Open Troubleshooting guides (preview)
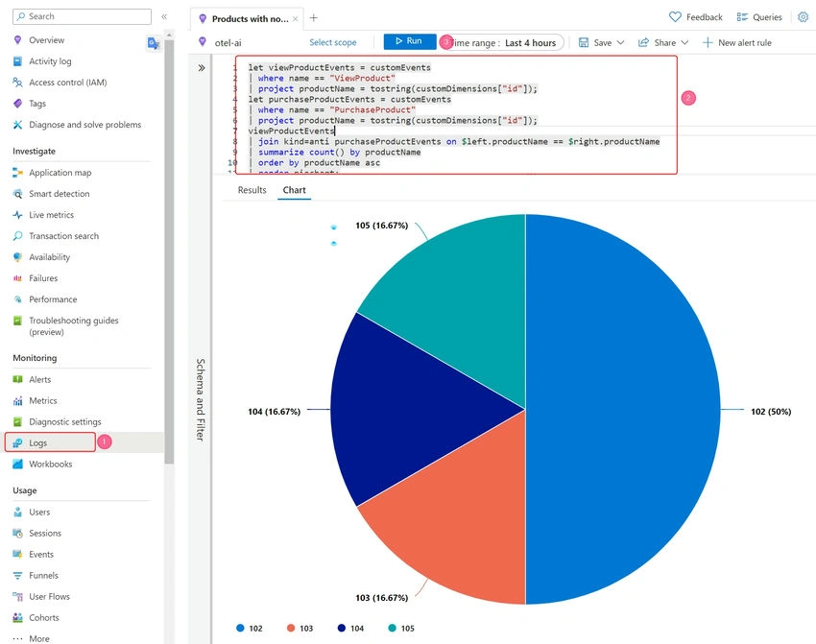816x644 pixels. click(x=73, y=326)
